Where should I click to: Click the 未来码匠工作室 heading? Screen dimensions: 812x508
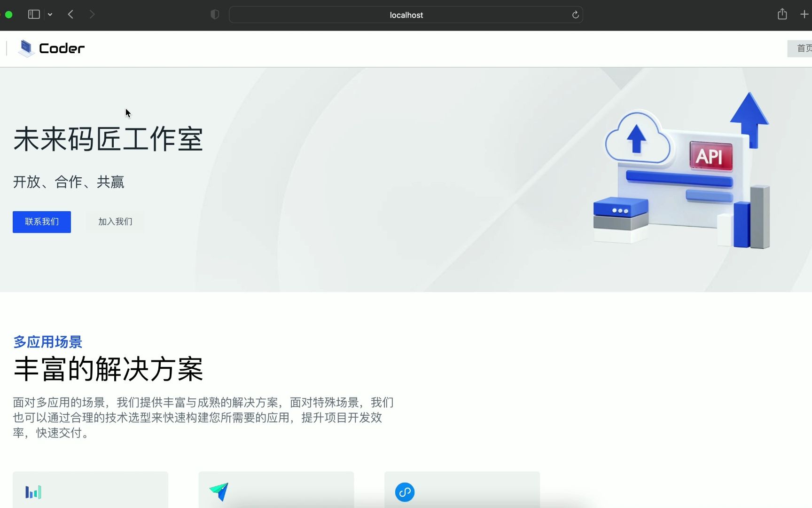pyautogui.click(x=108, y=139)
